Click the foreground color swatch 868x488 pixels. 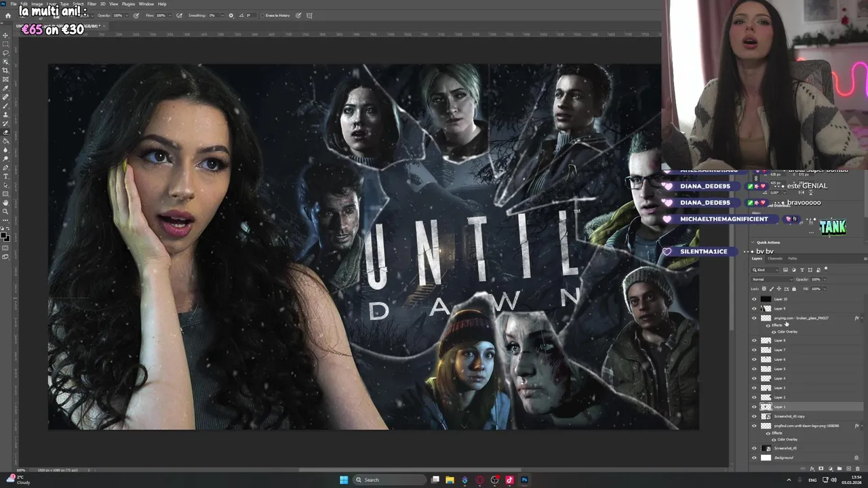[5, 237]
